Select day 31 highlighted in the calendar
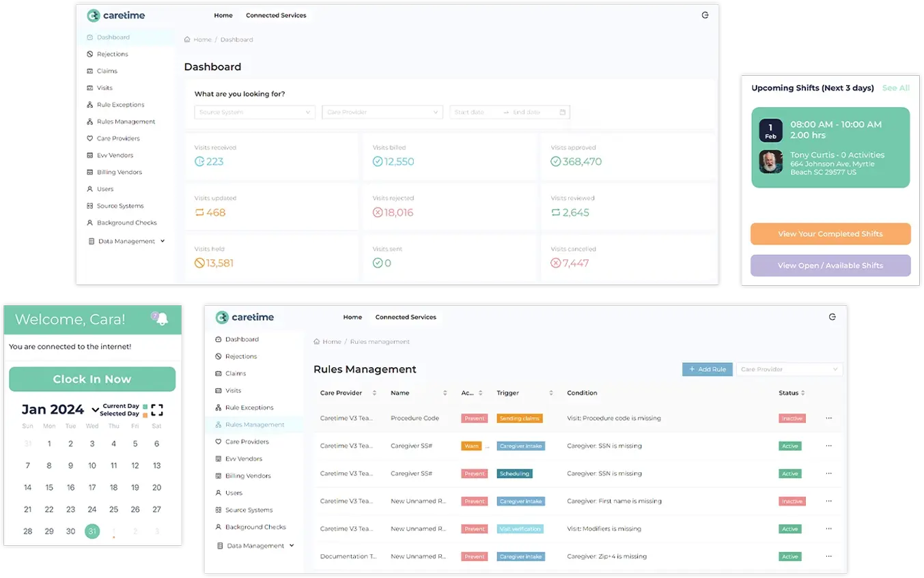The width and height of the screenshot is (924, 578). point(92,531)
